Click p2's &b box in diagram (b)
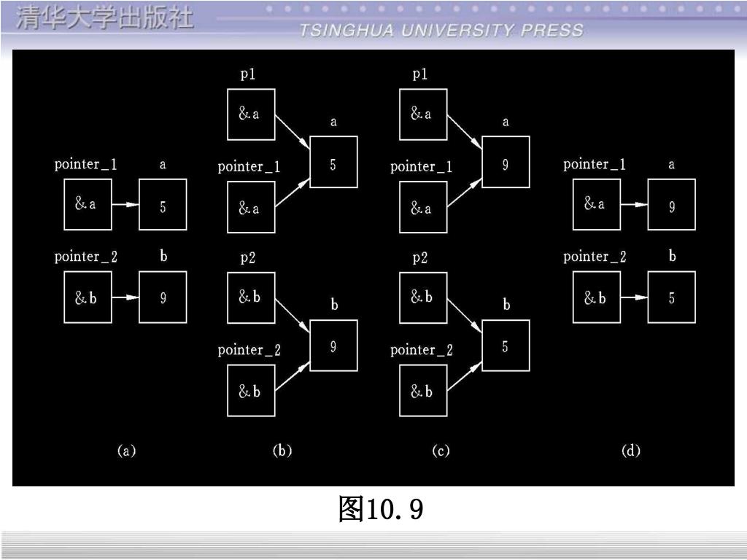 click(x=251, y=297)
